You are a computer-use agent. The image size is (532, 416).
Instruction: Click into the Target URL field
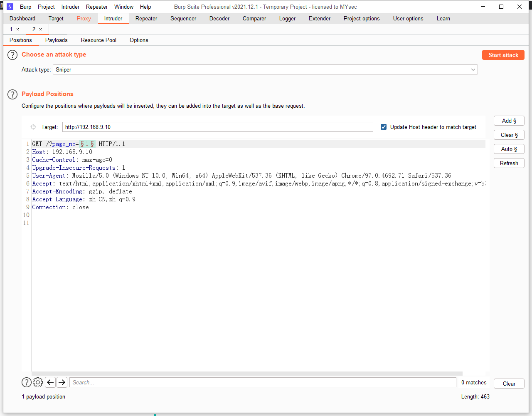point(217,127)
